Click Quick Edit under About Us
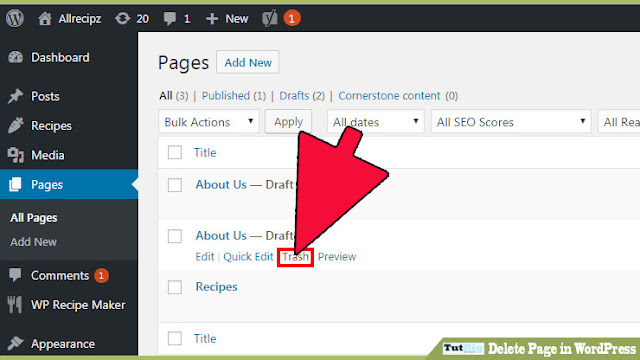This screenshot has height=360, width=640. (248, 257)
